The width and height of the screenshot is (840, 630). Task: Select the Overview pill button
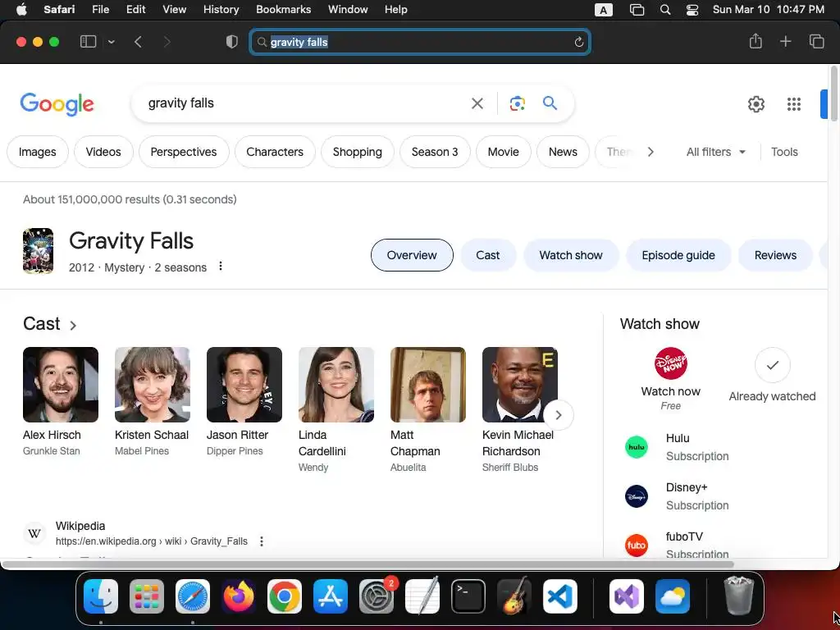point(412,255)
